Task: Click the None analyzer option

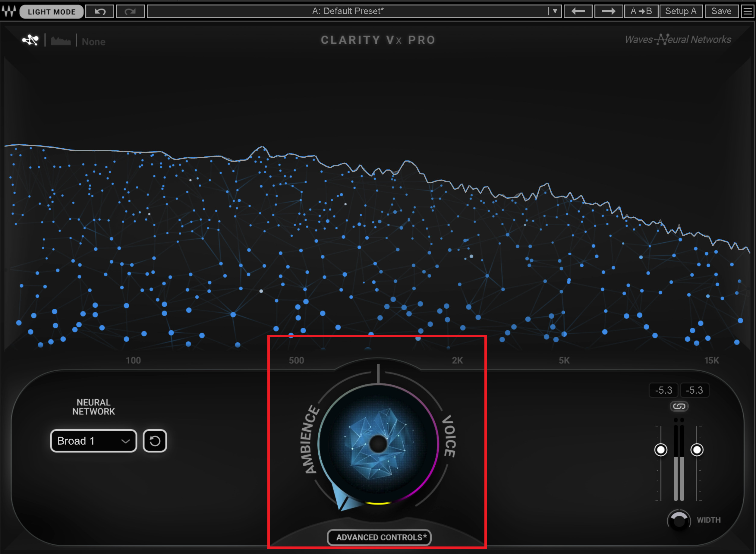Action: point(93,42)
